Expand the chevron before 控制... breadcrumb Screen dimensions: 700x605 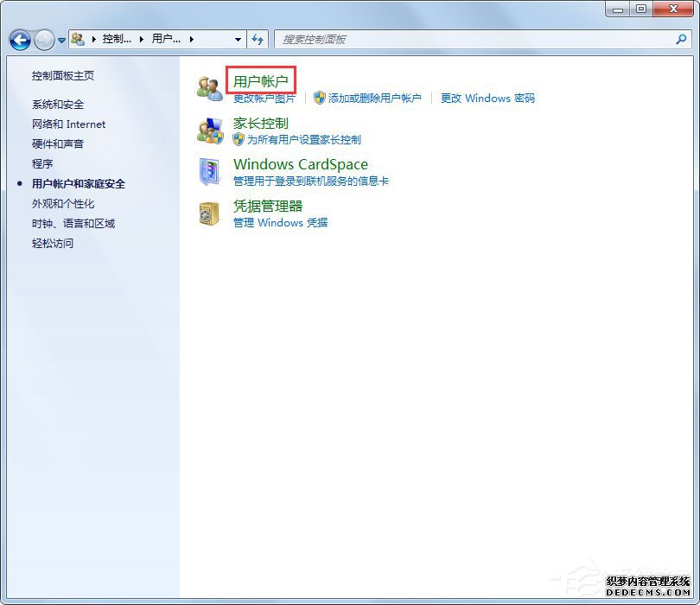[93, 39]
